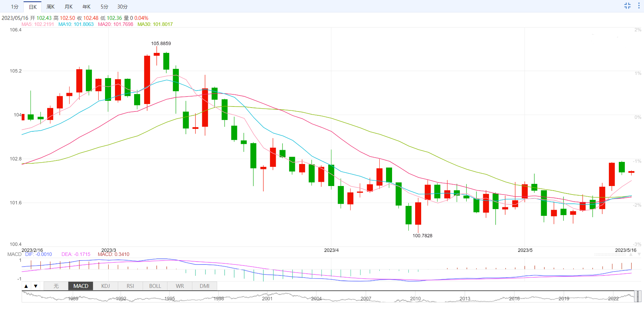Image resolution: width=644 pixels, height=317 pixels.
Task: Click the 2023/3 date axis label
Action: pyautogui.click(x=109, y=250)
